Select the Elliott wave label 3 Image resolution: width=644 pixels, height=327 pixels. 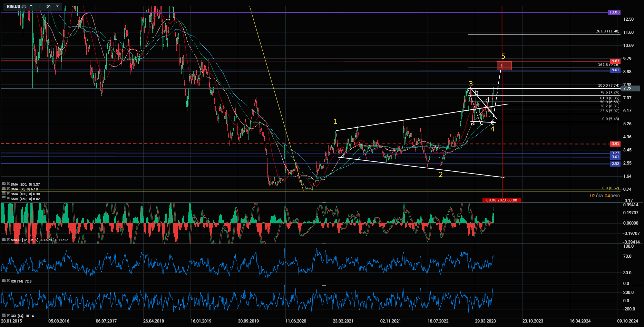471,84
